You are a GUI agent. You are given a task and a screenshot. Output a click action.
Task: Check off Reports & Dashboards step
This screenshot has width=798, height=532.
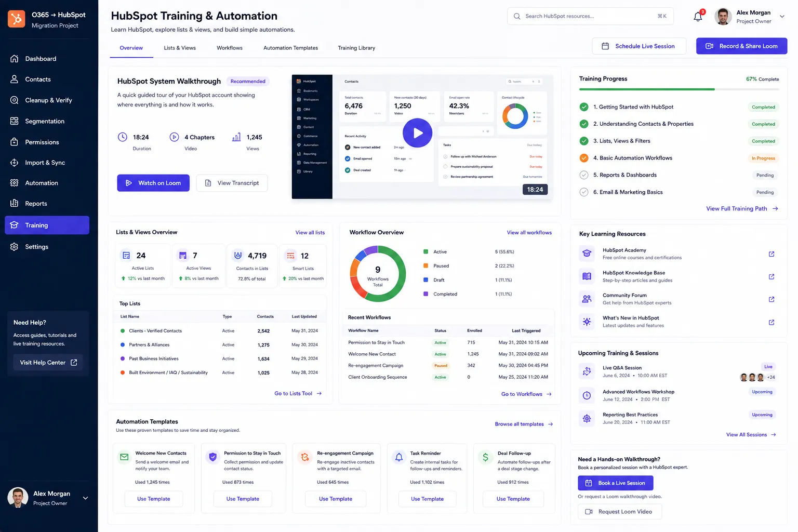584,175
